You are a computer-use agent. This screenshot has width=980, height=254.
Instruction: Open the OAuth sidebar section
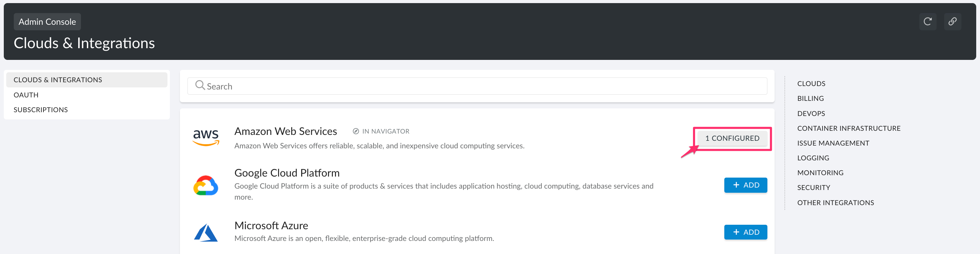[x=26, y=95]
